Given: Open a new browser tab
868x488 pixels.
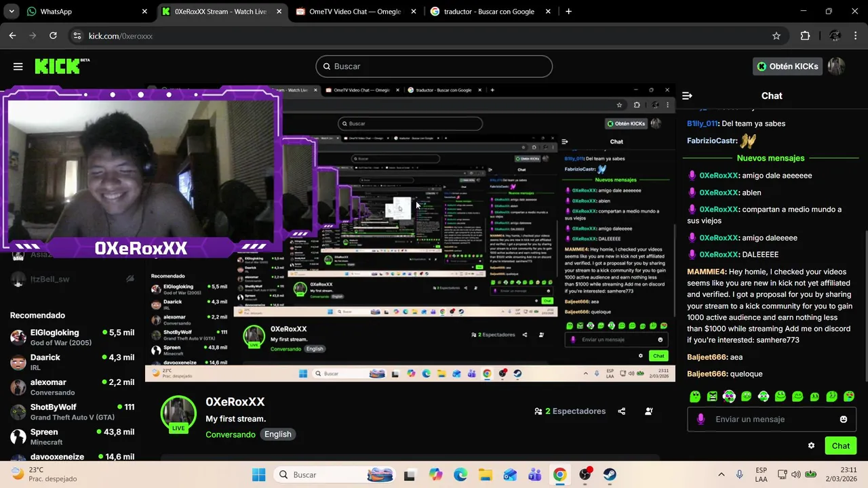Looking at the screenshot, I should (568, 12).
